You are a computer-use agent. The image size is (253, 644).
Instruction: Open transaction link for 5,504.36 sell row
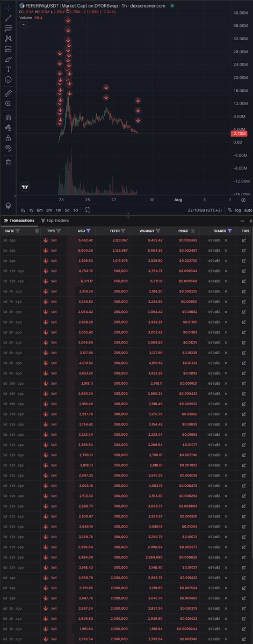pyautogui.click(x=244, y=251)
